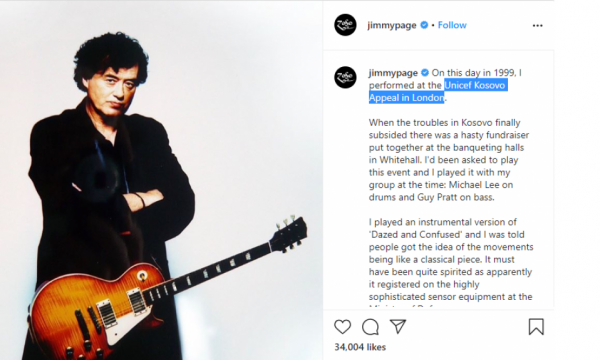Viewport: 600px width, 360px height.
Task: View the 34,004 likes list
Action: (x=360, y=347)
